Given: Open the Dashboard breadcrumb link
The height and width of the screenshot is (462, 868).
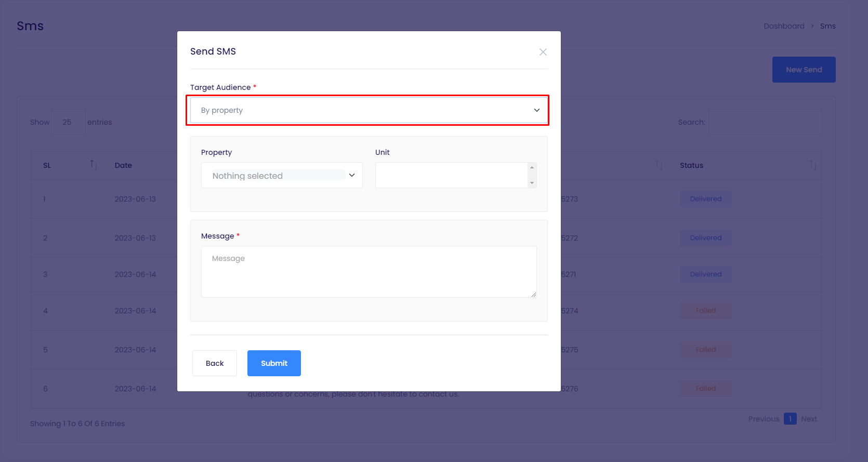Looking at the screenshot, I should 784,26.
